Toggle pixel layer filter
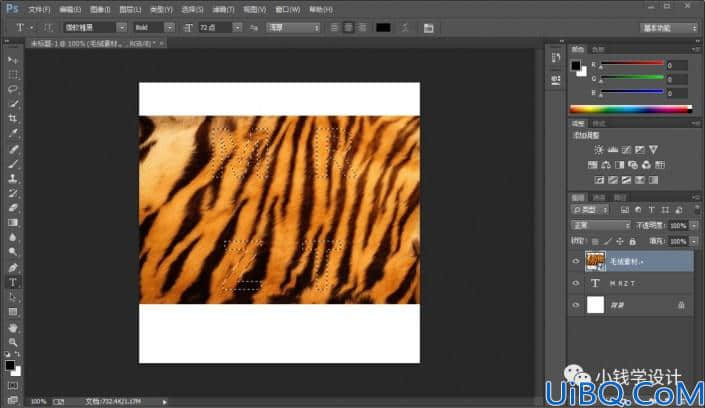Image resolution: width=705 pixels, height=408 pixels. pos(625,210)
